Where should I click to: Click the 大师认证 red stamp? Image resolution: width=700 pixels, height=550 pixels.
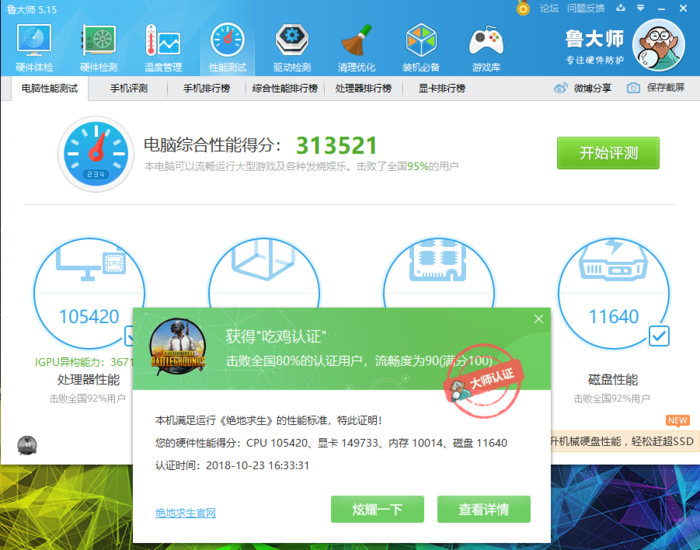click(484, 381)
